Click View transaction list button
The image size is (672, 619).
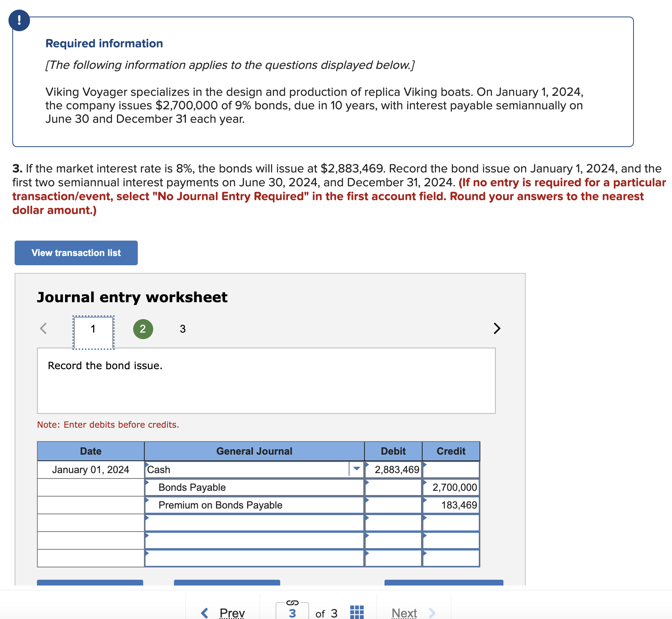[76, 253]
